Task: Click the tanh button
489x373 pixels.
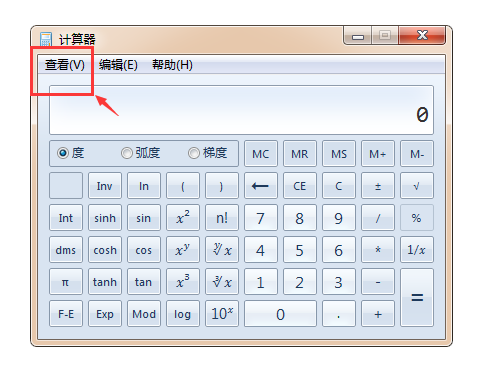Action: pos(105,282)
